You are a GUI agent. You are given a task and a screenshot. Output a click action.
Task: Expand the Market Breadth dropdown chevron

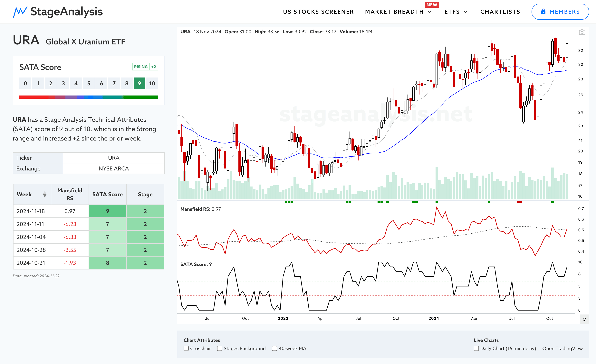point(430,12)
